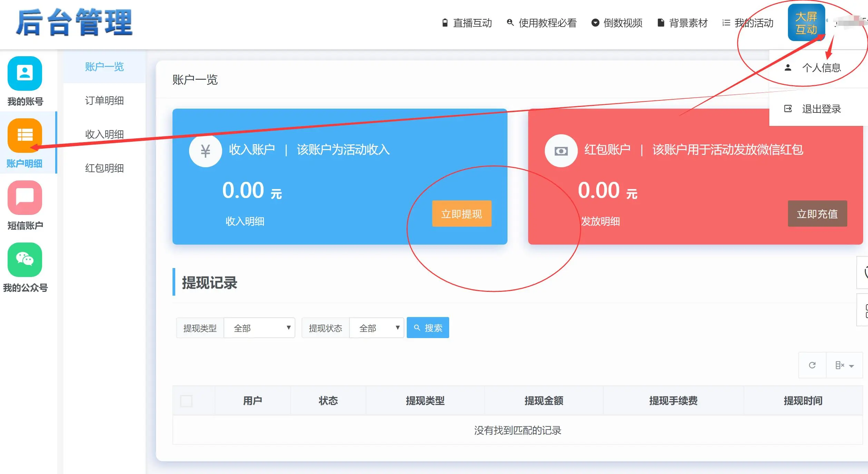Open the green 我的公众号 WeChat icon
The width and height of the screenshot is (868, 474).
(x=25, y=260)
